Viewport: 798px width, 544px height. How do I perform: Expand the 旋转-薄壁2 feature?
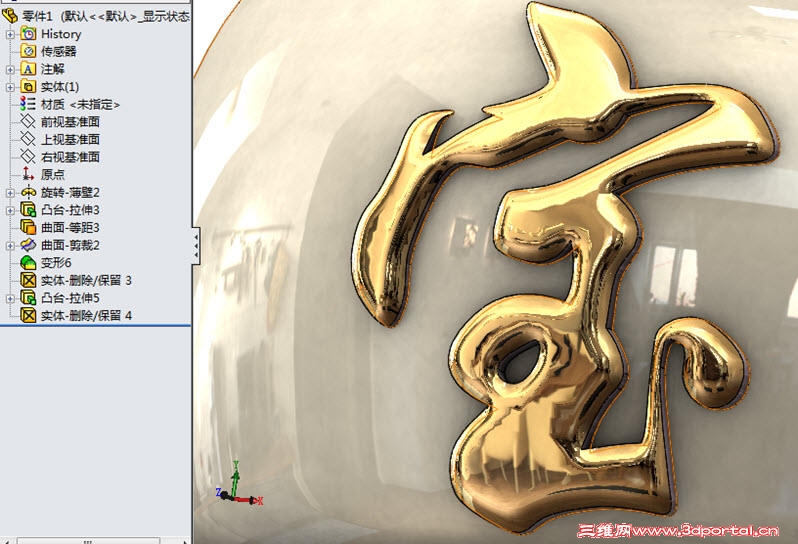point(10,193)
